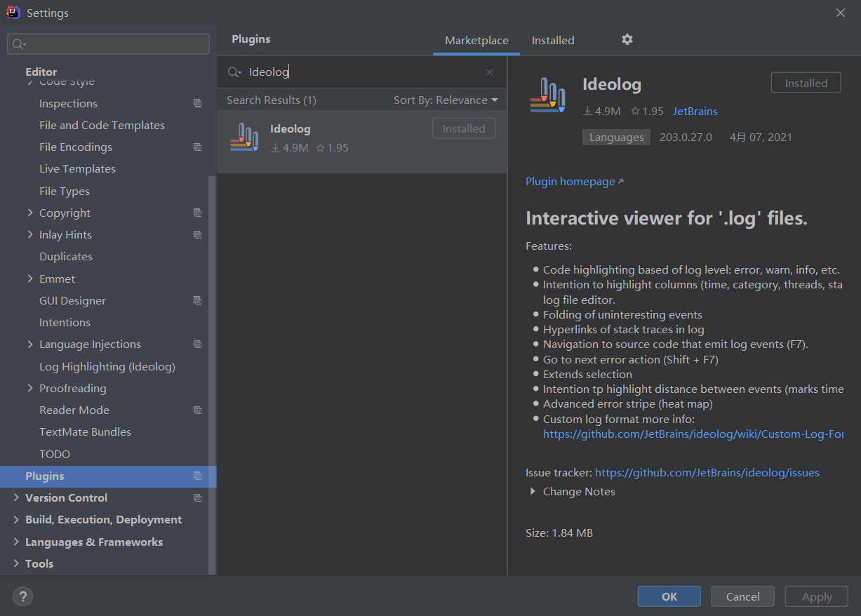Open TextMate Bundles settings
Viewport: 861px width, 616px height.
tap(85, 431)
